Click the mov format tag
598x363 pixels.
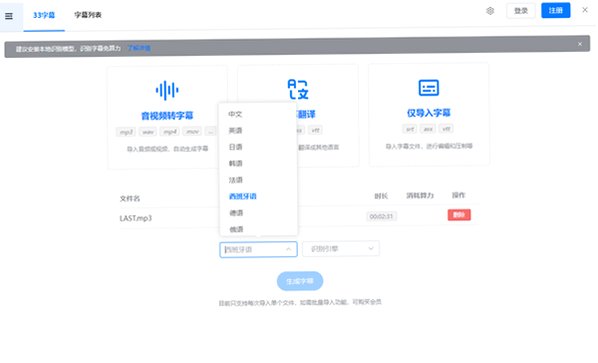192,132
